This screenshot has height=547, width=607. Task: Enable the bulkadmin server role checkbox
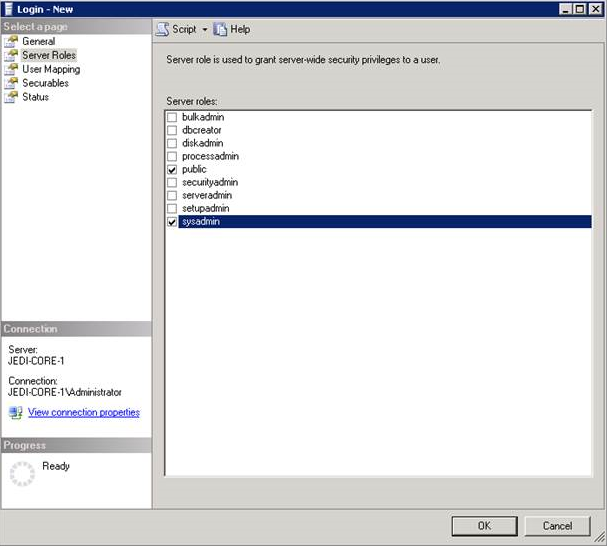pyautogui.click(x=172, y=118)
